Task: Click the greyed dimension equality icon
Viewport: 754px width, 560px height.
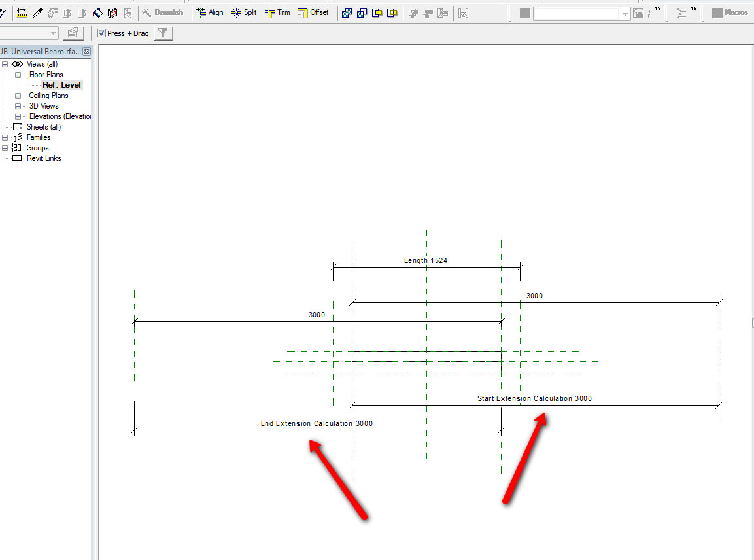Action: (x=463, y=13)
